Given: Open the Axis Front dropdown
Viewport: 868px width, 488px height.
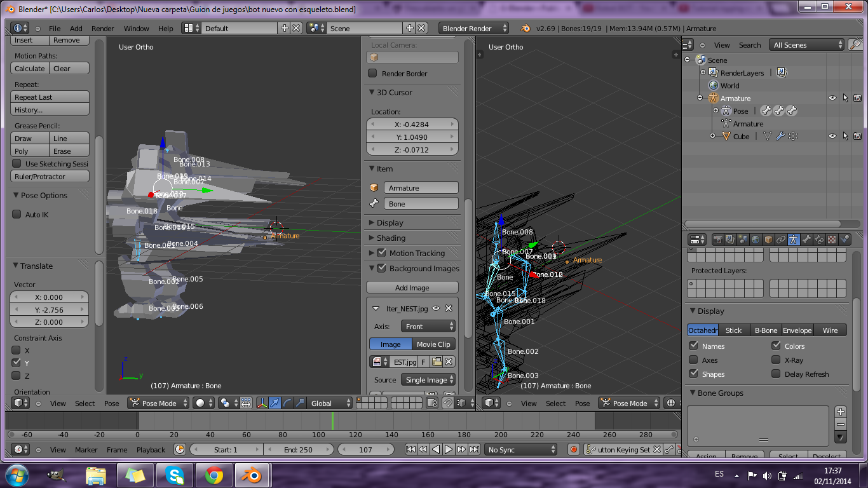Looking at the screenshot, I should 429,327.
